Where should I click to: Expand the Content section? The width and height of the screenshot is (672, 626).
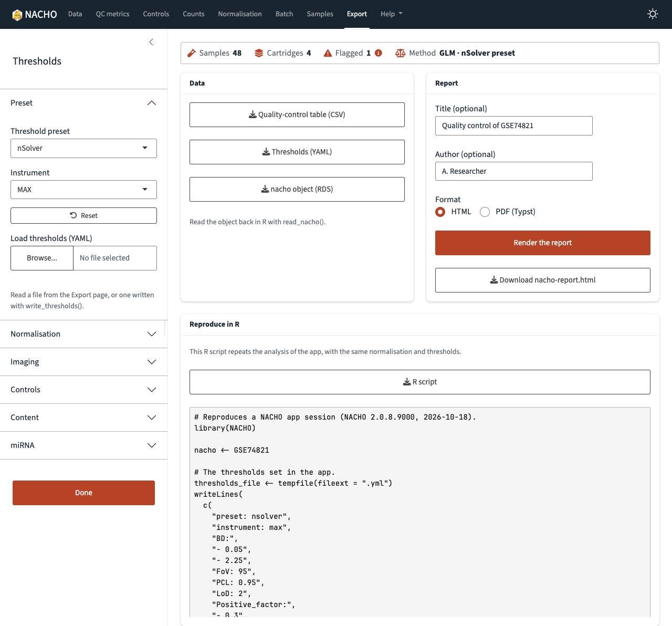[x=83, y=418]
